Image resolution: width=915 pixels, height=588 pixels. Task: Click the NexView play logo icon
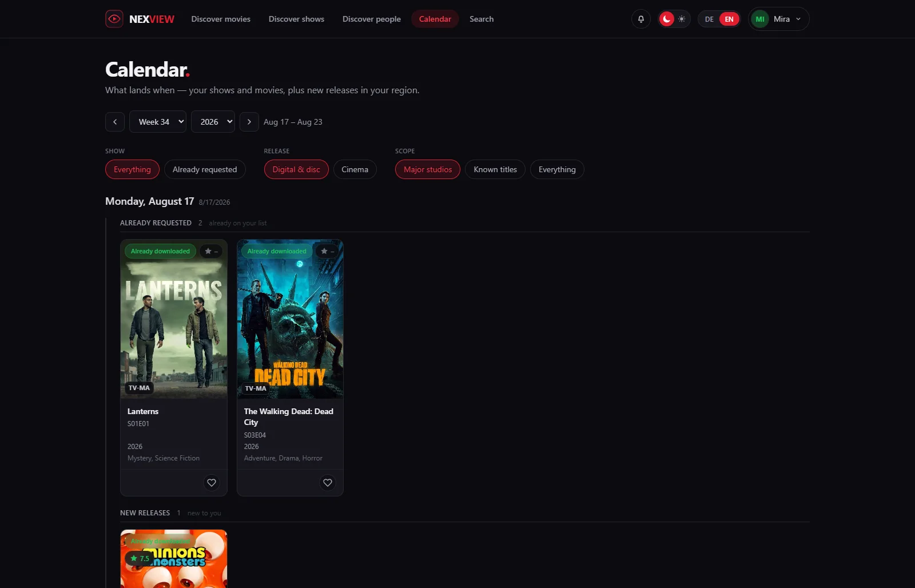click(114, 19)
